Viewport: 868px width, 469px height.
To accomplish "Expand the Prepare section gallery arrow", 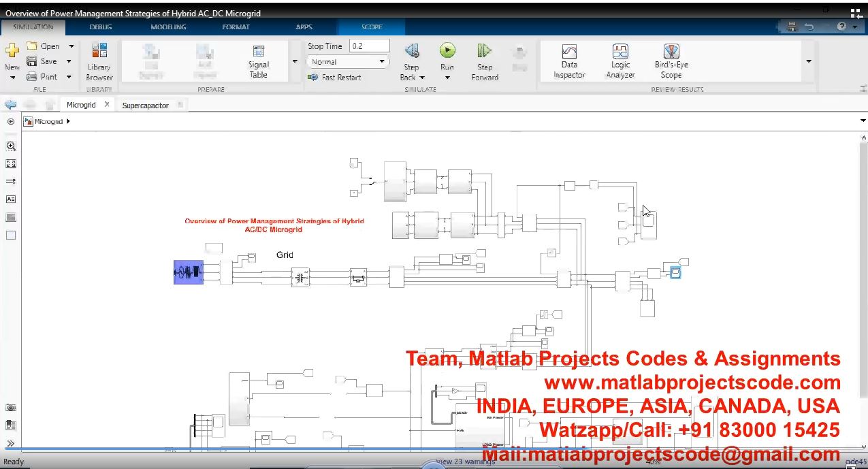I will point(295,61).
